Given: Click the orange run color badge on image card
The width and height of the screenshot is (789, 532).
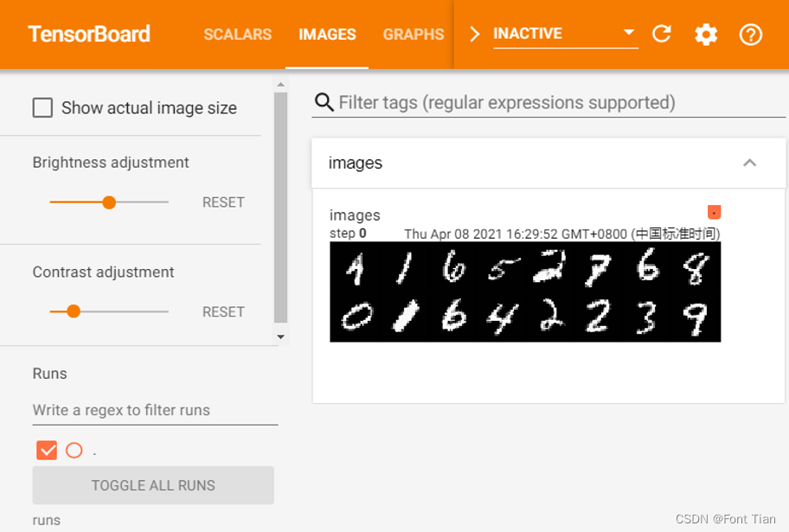Looking at the screenshot, I should click(x=714, y=212).
